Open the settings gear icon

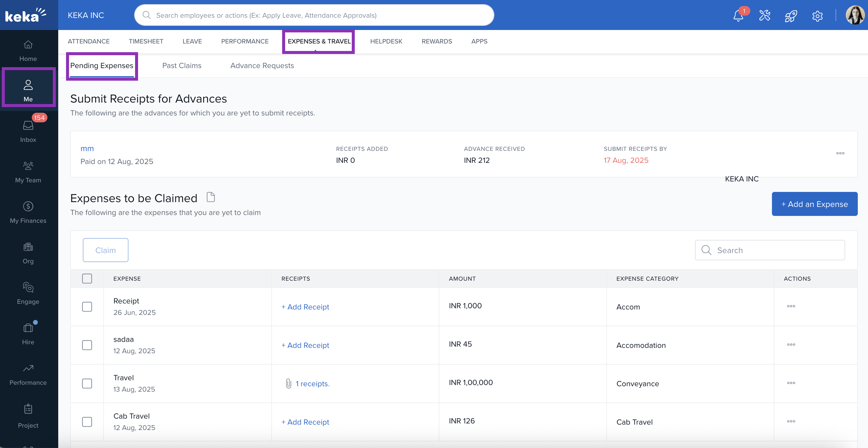(817, 16)
